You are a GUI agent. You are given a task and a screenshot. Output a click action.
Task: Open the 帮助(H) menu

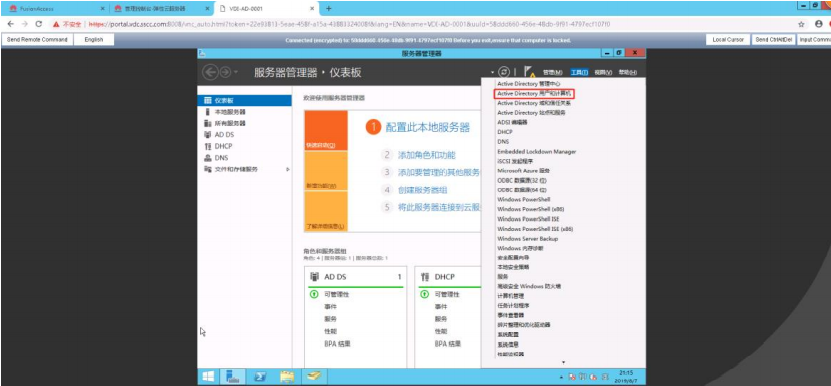tap(627, 73)
